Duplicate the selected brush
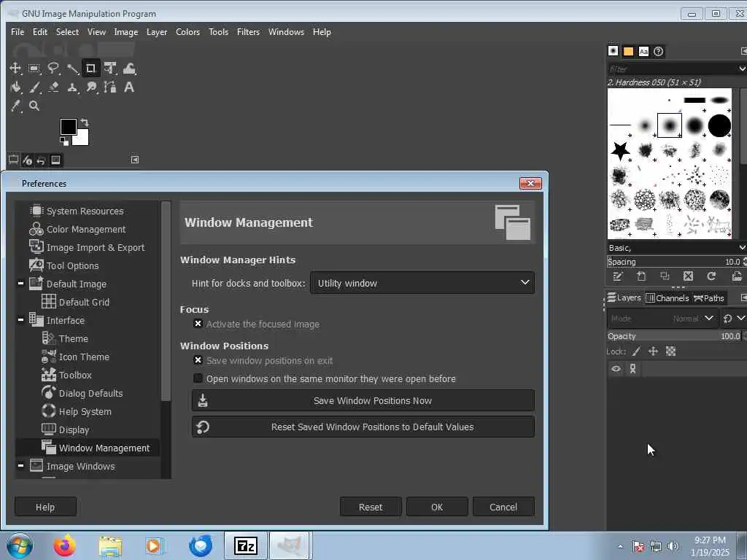This screenshot has width=747, height=560. pos(665,276)
